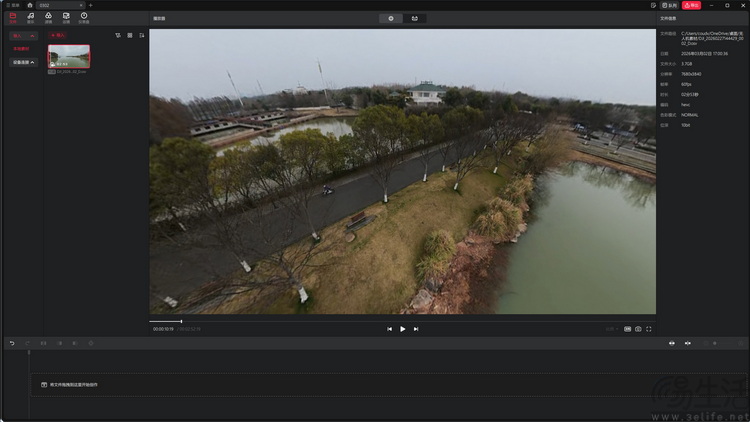Click the split clip timeline tool
The height and width of the screenshot is (422, 750).
tap(44, 343)
